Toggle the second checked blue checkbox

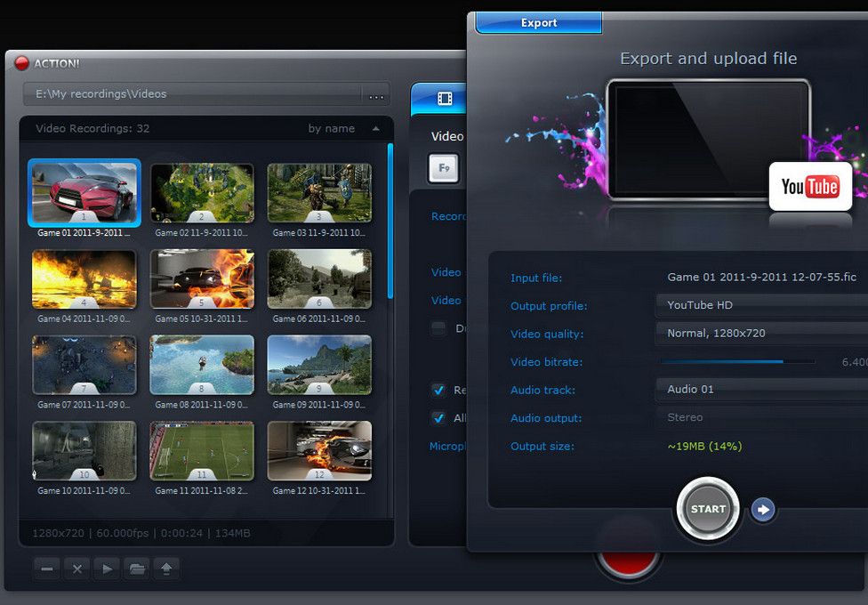(x=439, y=418)
